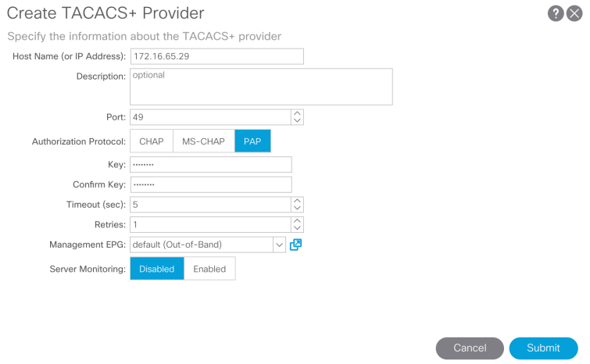Increase Retries count with up arrow

(x=297, y=221)
